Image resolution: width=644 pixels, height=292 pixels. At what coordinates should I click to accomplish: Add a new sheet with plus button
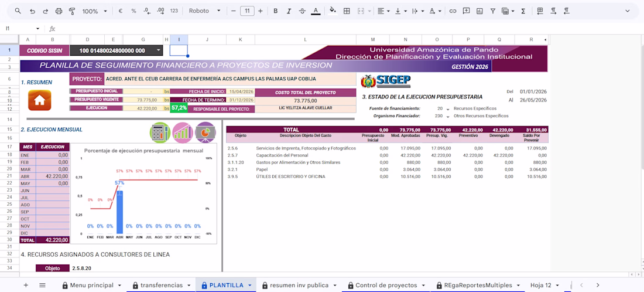[26, 285]
